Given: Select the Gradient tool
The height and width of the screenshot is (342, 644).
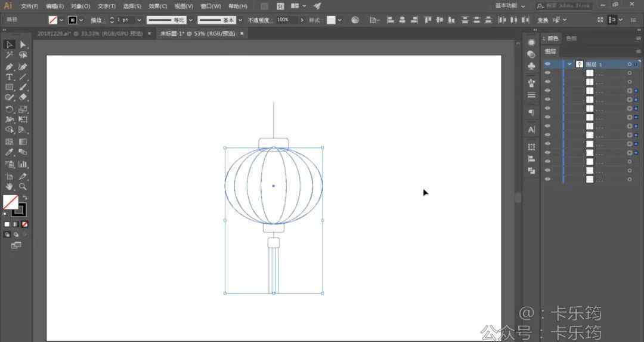Looking at the screenshot, I should coord(23,142).
